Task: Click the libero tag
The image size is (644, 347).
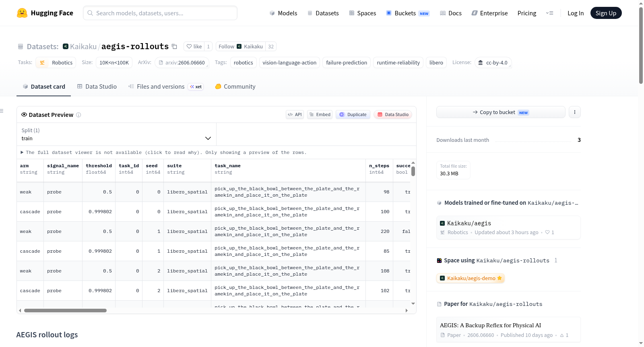Action: point(436,62)
